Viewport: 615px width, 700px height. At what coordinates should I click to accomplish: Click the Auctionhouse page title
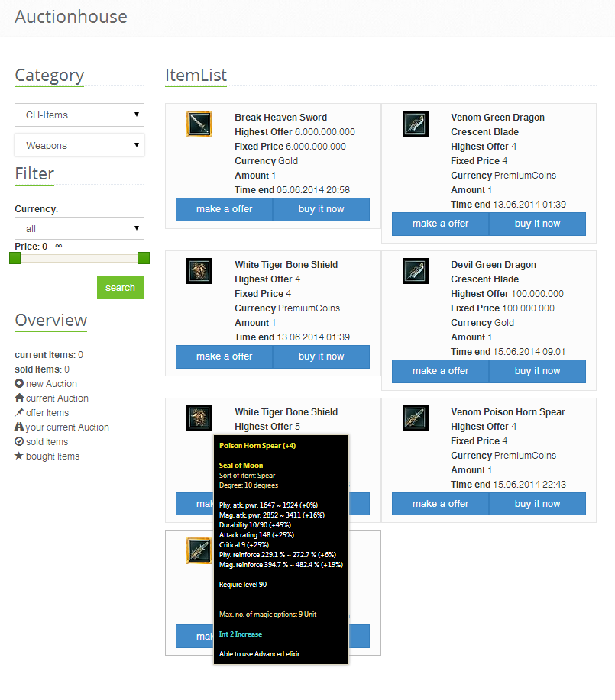tap(71, 17)
